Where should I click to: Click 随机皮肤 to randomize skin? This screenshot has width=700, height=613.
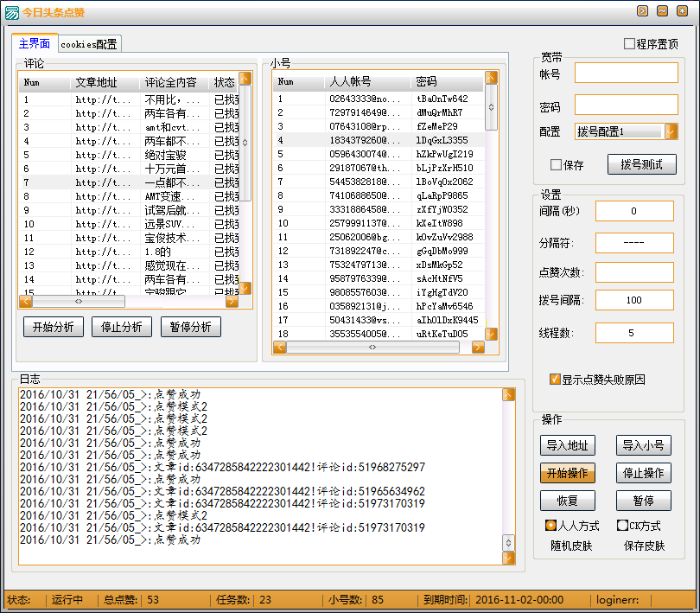point(571,546)
